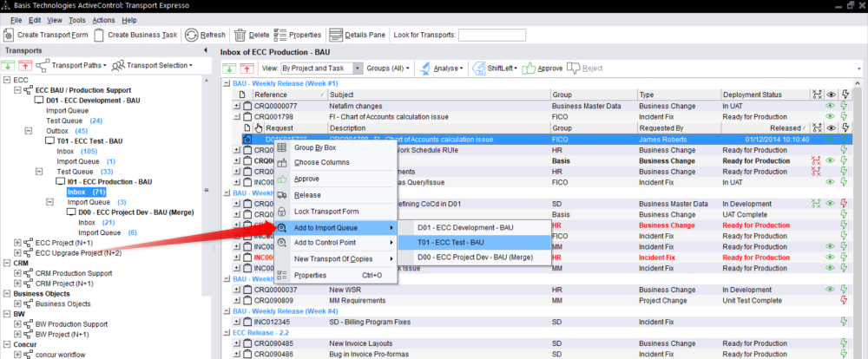Image resolution: width=868 pixels, height=359 pixels.
Task: Click the Properties checklist toolbar icon
Action: tap(280, 35)
